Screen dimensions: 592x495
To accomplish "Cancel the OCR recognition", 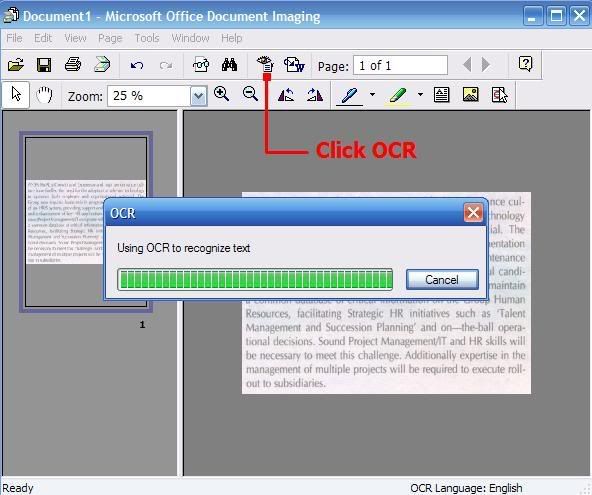I will tap(442, 280).
